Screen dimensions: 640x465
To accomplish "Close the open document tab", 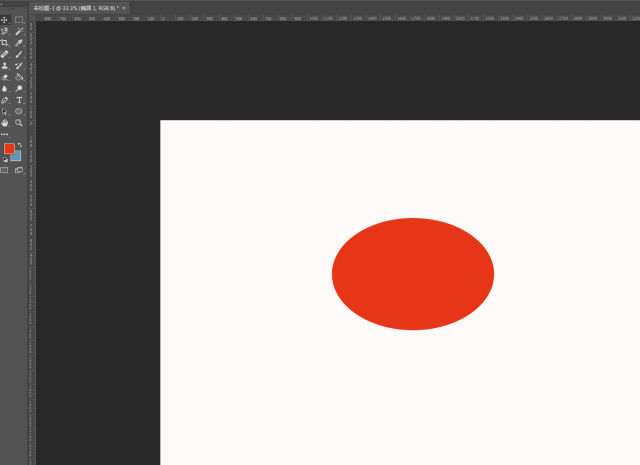I will point(124,8).
